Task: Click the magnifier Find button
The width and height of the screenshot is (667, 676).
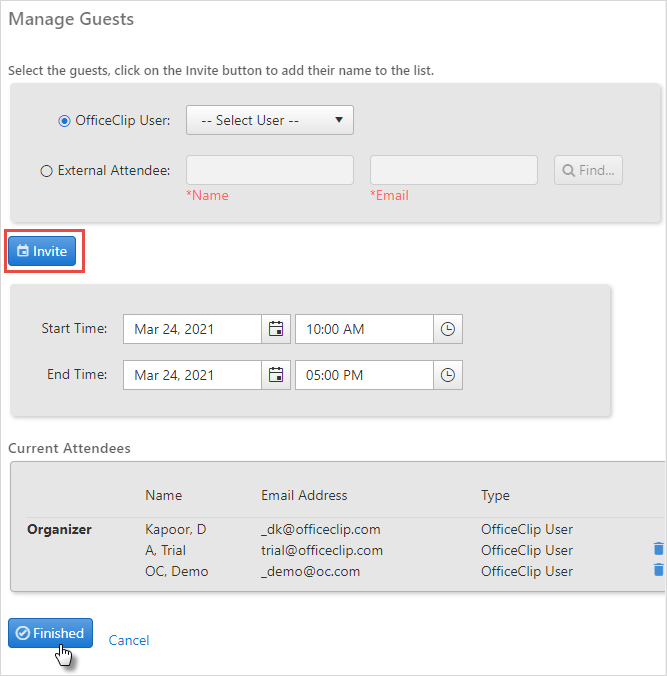Action: point(588,170)
